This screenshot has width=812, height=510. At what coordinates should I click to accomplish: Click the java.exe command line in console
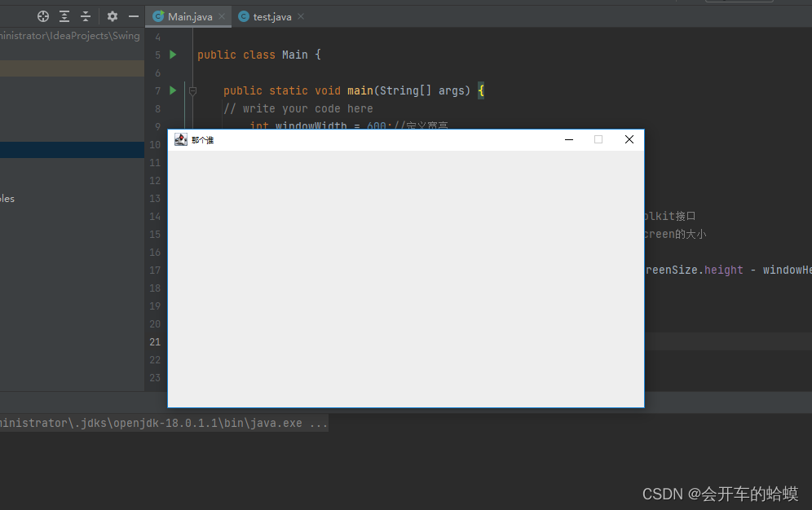(x=164, y=423)
